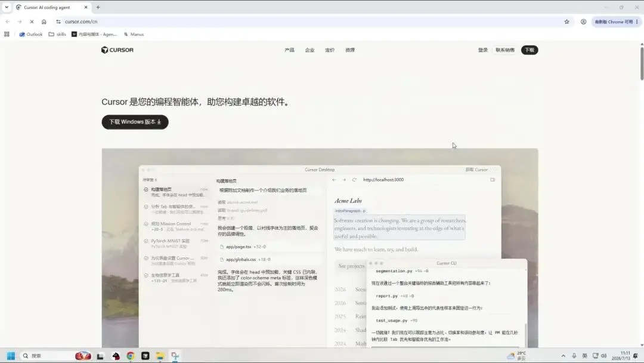Click the demo preview forward arrow

[x=344, y=180]
